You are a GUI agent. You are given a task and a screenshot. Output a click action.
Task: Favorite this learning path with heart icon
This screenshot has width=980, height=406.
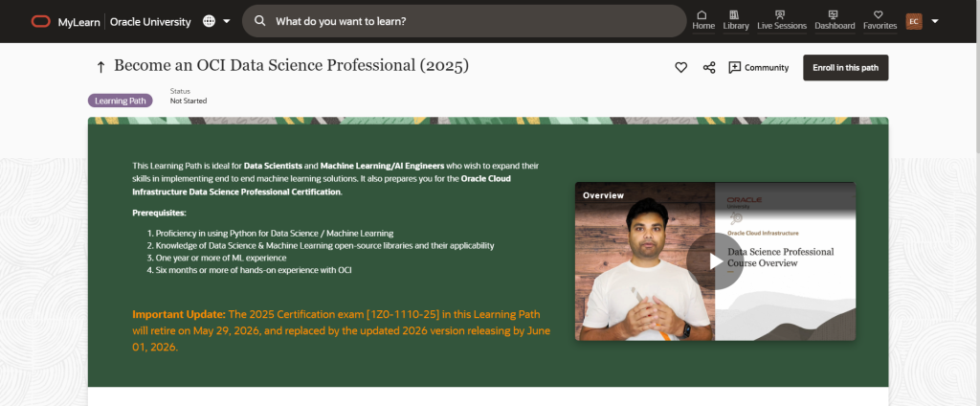pyautogui.click(x=681, y=68)
